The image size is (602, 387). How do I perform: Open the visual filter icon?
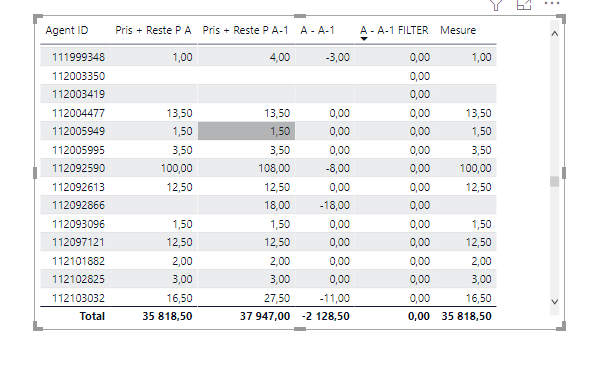[496, 5]
